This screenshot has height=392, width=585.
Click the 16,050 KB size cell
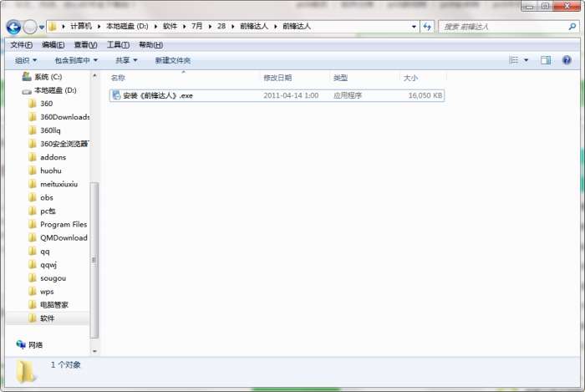pos(425,95)
